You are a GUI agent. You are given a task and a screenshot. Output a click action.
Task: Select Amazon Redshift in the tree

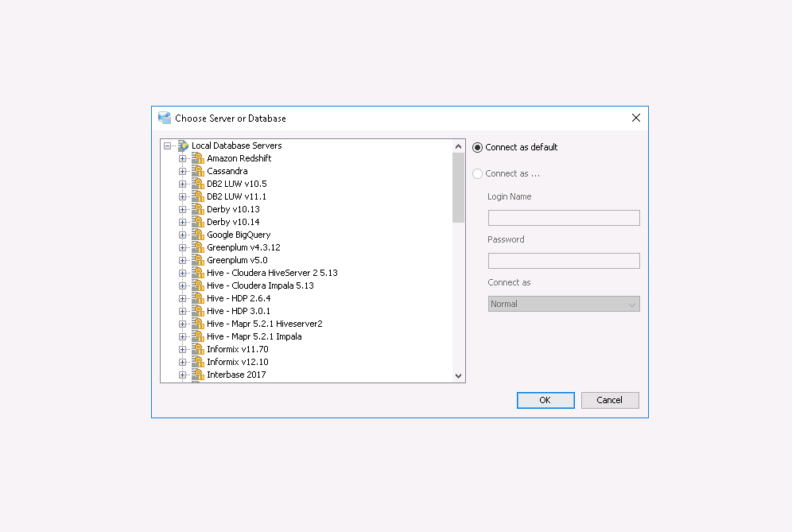click(239, 158)
